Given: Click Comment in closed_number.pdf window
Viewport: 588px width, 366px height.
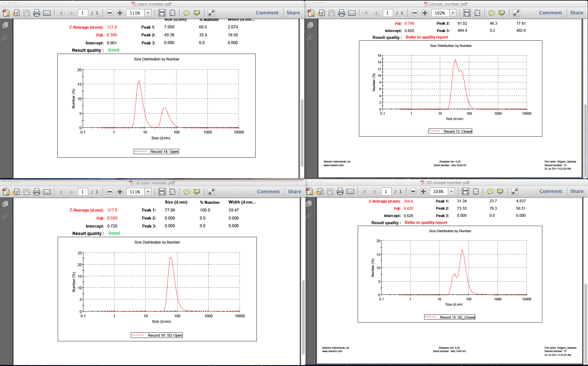Looking at the screenshot, I should (x=550, y=13).
